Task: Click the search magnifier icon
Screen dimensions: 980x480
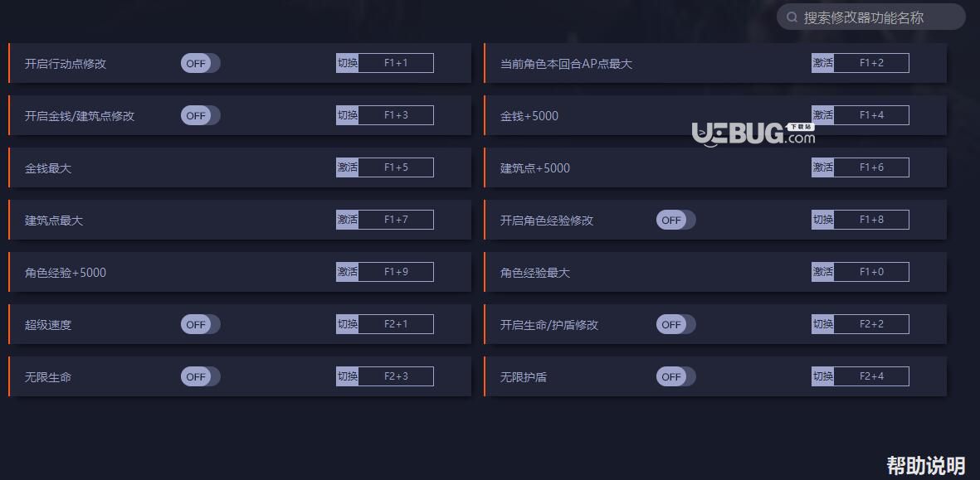Action: point(792,17)
